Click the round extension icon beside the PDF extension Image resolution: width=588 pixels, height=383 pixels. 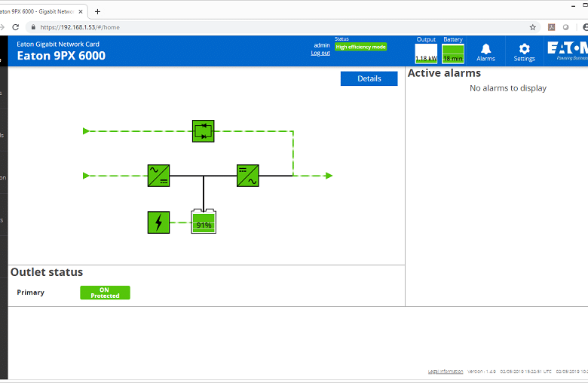(x=565, y=27)
